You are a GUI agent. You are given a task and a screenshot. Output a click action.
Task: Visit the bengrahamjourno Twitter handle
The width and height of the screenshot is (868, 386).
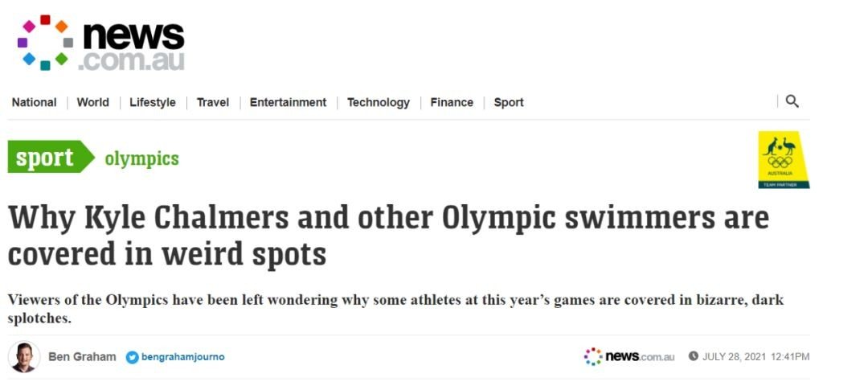[183, 357]
